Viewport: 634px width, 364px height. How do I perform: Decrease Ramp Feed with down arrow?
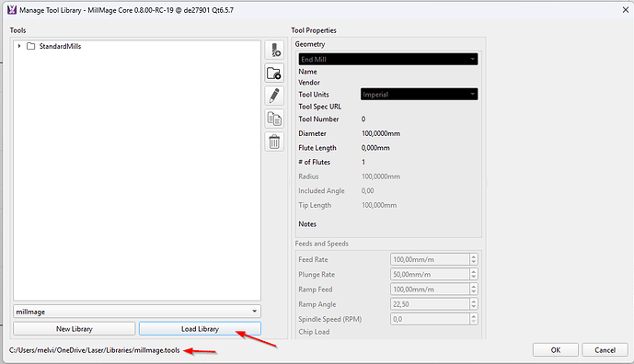(474, 292)
